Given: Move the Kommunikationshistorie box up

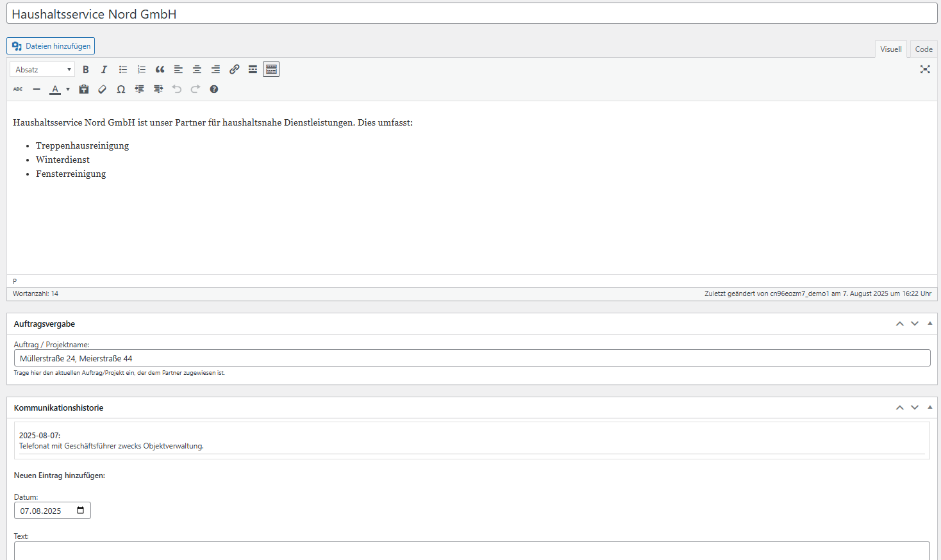Looking at the screenshot, I should click(x=900, y=408).
